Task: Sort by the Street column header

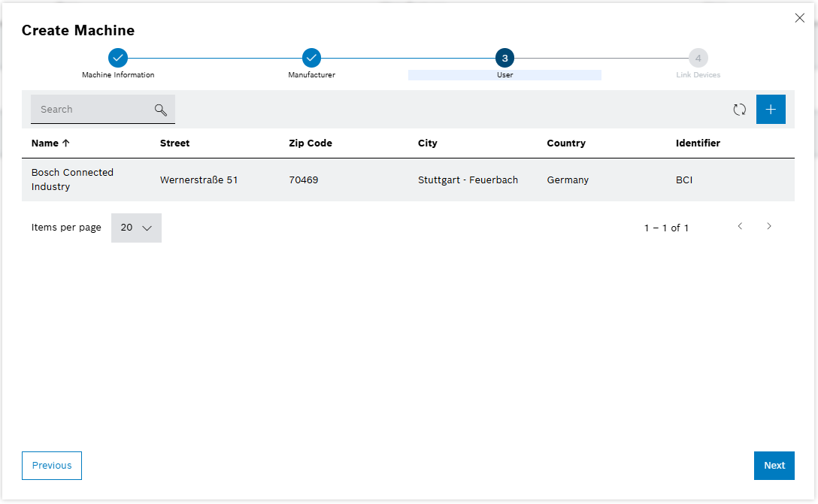Action: click(174, 143)
